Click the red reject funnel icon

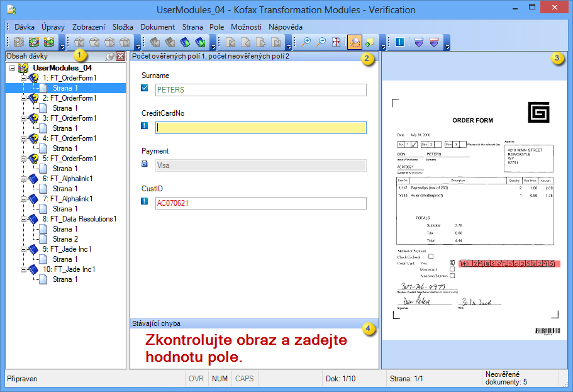(x=434, y=42)
